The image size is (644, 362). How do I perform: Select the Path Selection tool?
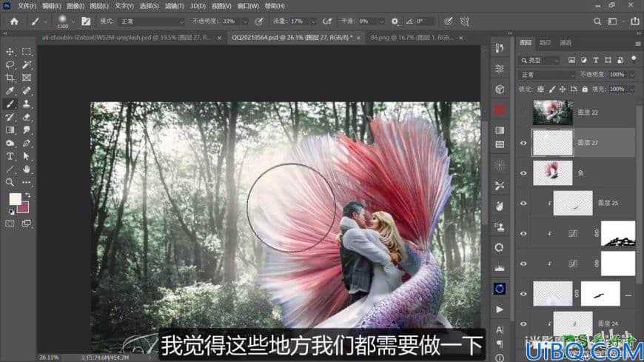pyautogui.click(x=27, y=156)
